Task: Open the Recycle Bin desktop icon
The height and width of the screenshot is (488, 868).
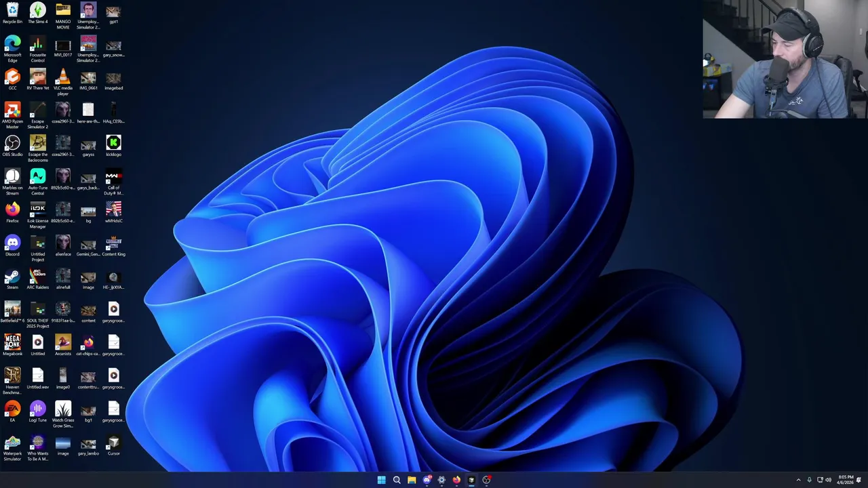Action: pos(12,14)
